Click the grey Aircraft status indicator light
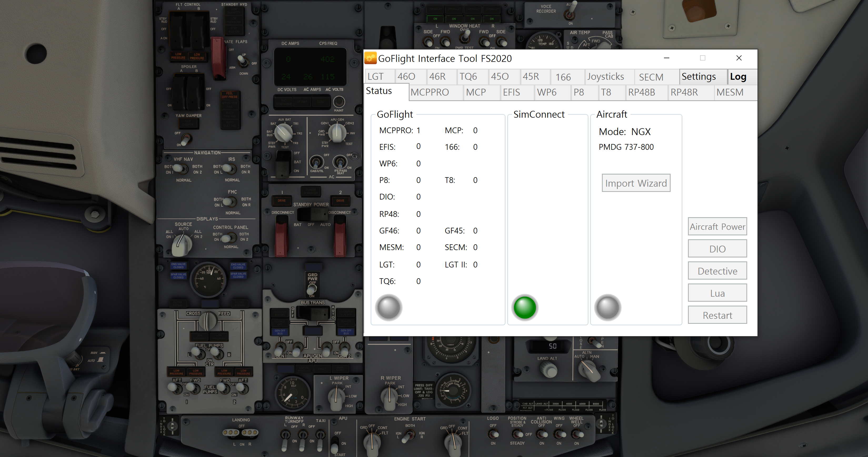This screenshot has height=457, width=868. tap(607, 307)
